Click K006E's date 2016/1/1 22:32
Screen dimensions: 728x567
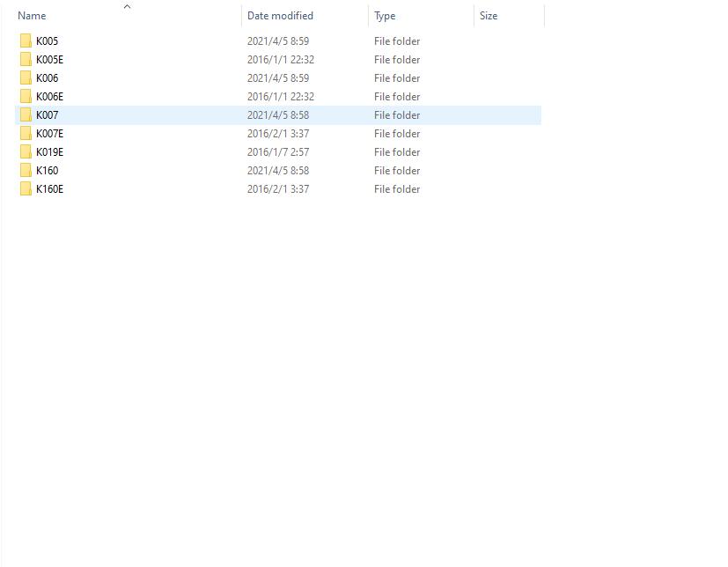click(x=281, y=97)
